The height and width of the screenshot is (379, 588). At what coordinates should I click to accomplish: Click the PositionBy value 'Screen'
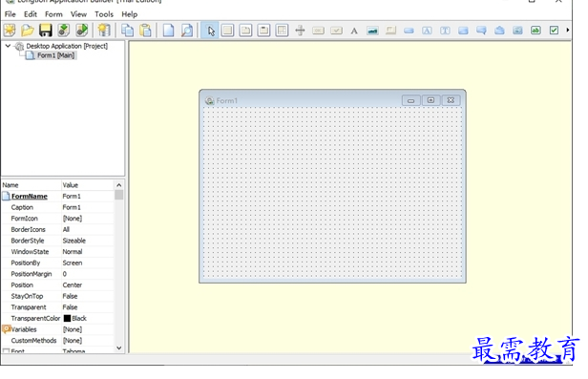(73, 263)
